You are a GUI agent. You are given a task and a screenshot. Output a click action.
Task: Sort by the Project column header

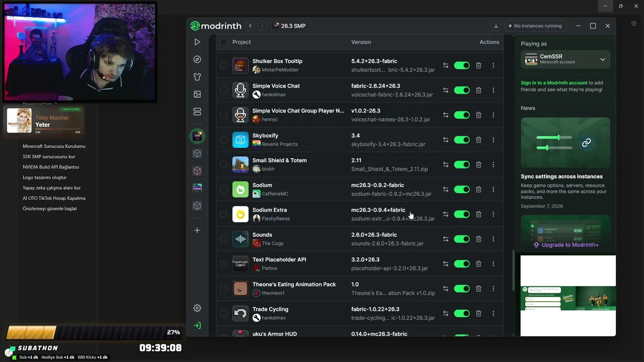pos(242,42)
